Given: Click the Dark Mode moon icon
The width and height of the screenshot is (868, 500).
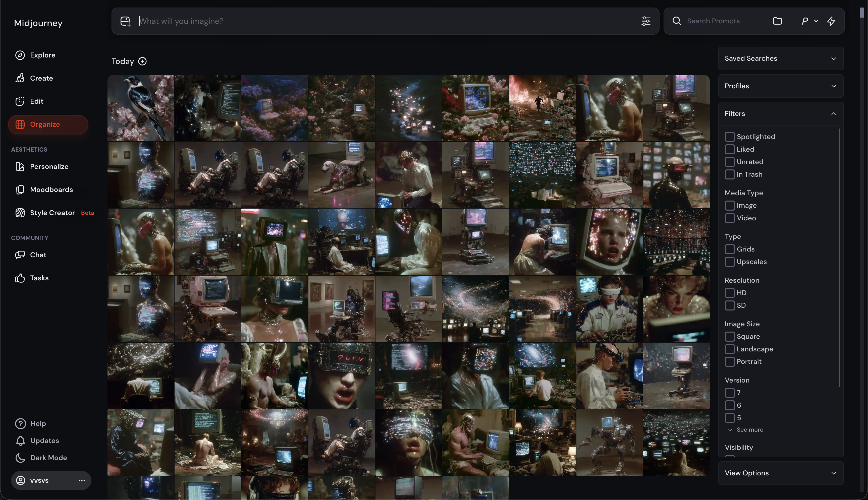Looking at the screenshot, I should [x=20, y=458].
